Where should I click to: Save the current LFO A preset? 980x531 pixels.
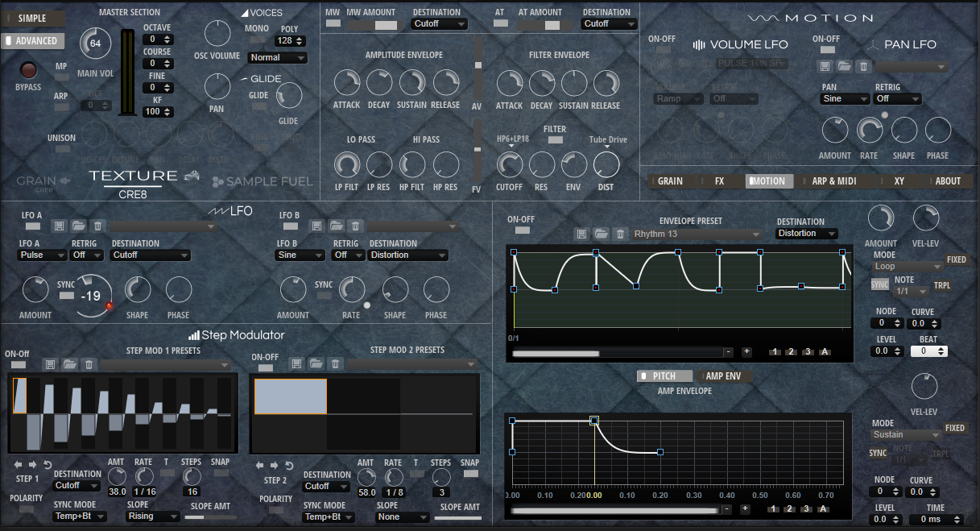coord(59,226)
